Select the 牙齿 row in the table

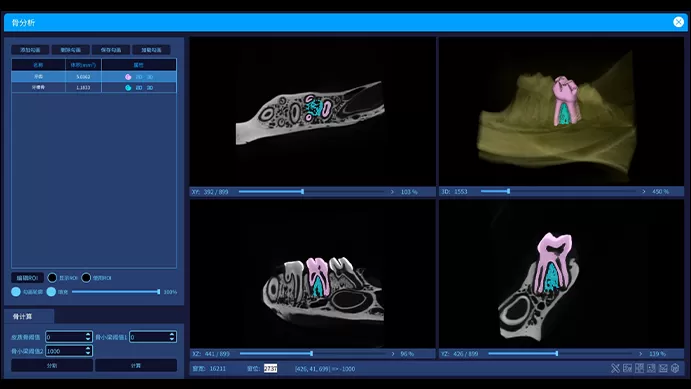click(94, 77)
